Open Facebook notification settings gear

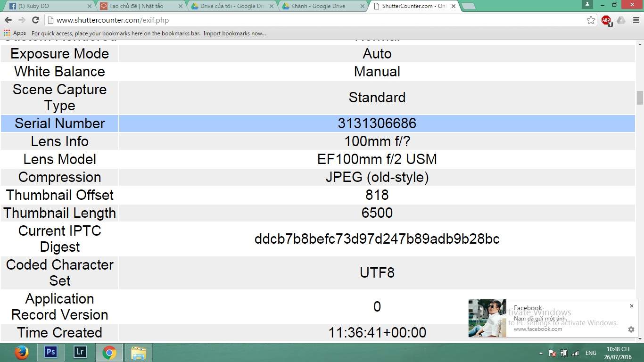pos(631,329)
